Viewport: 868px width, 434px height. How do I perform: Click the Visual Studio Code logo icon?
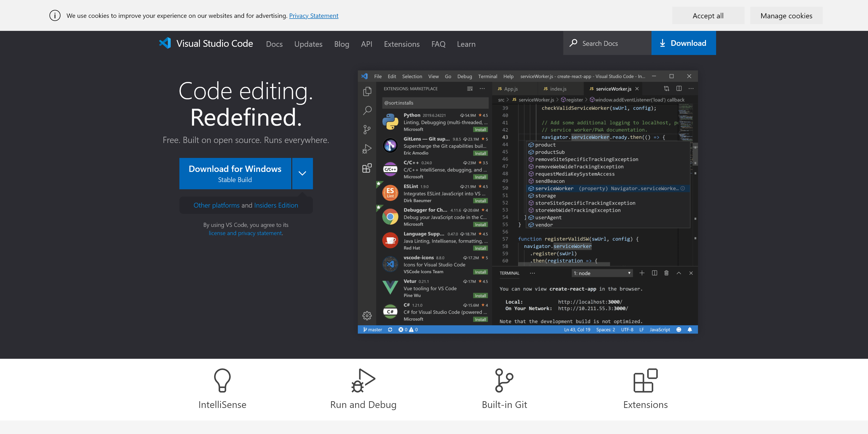[x=165, y=43]
